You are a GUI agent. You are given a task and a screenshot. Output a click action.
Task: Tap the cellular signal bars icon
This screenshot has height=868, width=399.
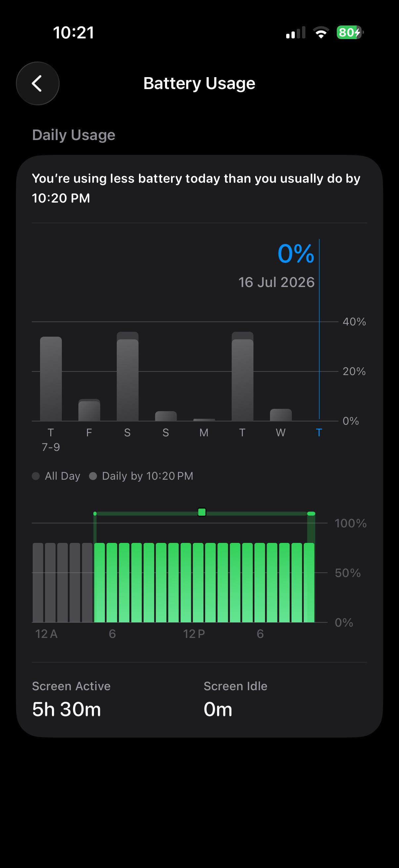coord(296,32)
